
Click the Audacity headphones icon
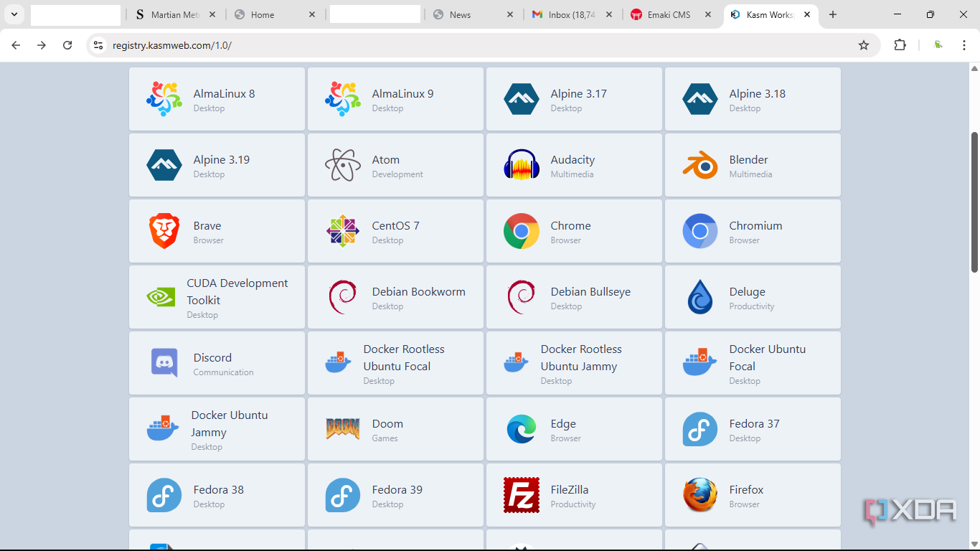(x=522, y=165)
